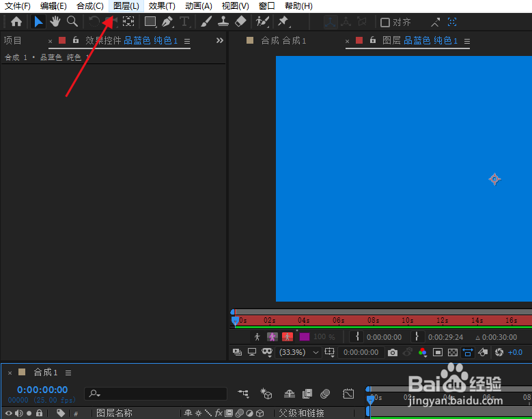Close the 图层 品蓝色 纯色1 viewer tab
Screen dimensions: 532x419
tap(347, 42)
